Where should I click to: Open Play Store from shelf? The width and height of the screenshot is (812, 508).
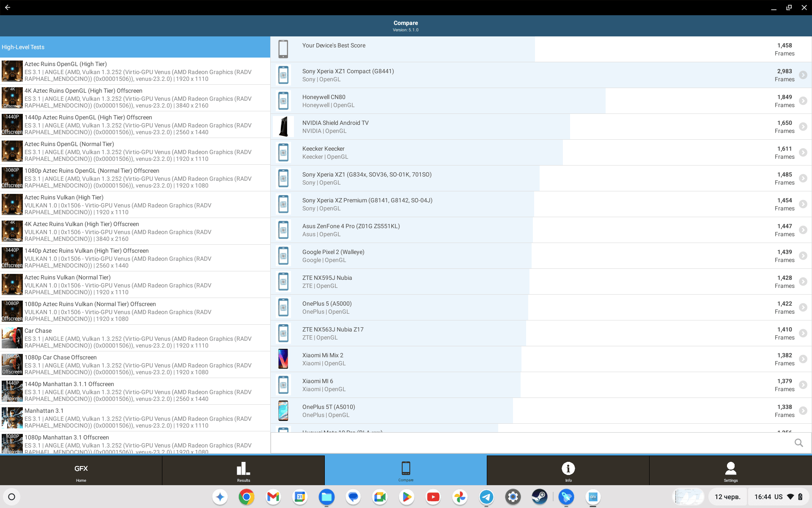(x=406, y=497)
